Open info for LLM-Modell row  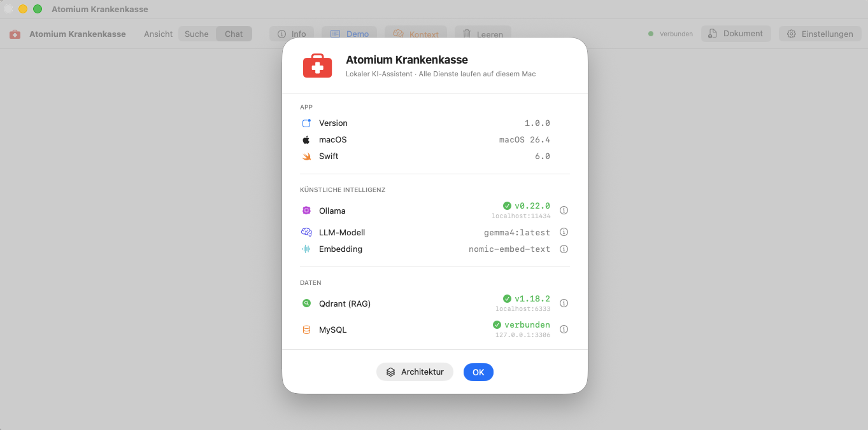click(x=564, y=232)
